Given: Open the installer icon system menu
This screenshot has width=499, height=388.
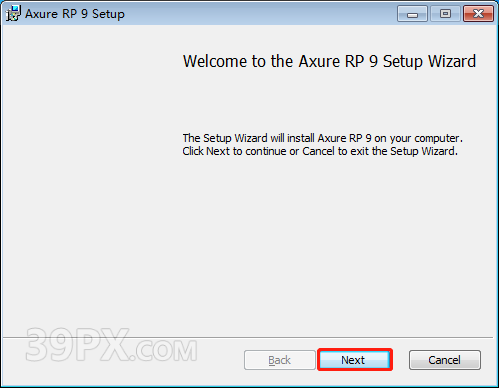Looking at the screenshot, I should (x=13, y=13).
